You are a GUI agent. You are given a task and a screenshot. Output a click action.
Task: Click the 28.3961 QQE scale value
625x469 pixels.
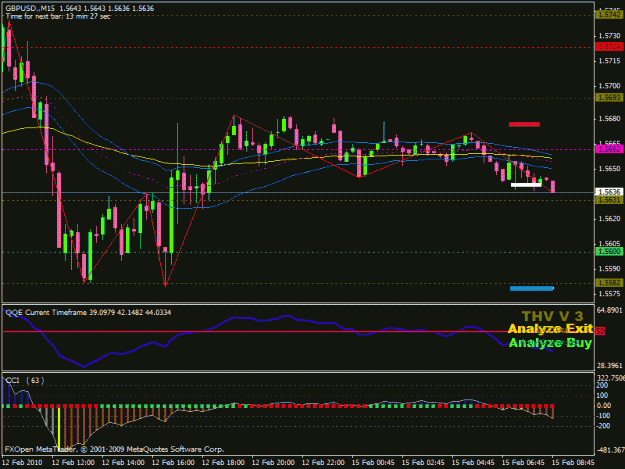tap(610, 365)
